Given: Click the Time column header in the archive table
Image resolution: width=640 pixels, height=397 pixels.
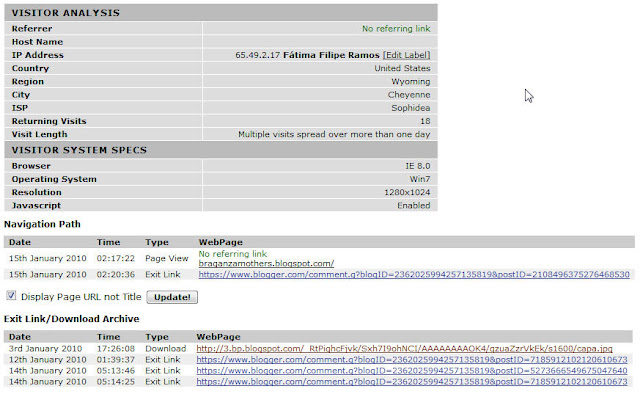Looking at the screenshot, I should pos(108,337).
